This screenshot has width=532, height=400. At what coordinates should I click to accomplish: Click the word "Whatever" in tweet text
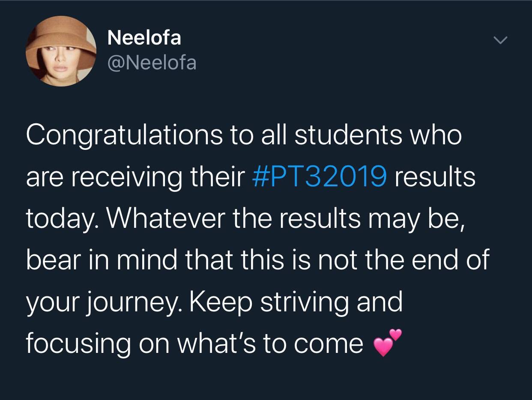(x=166, y=218)
